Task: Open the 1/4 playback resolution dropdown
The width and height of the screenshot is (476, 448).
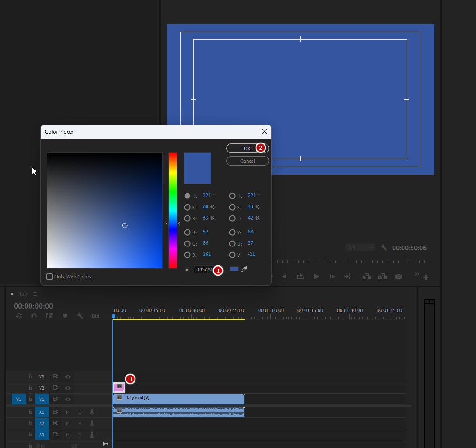Action: point(360,248)
